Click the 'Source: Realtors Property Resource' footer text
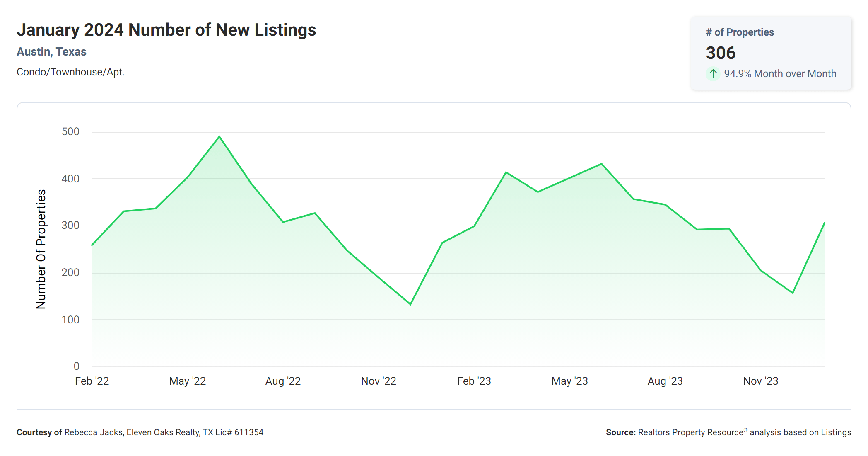 (728, 432)
